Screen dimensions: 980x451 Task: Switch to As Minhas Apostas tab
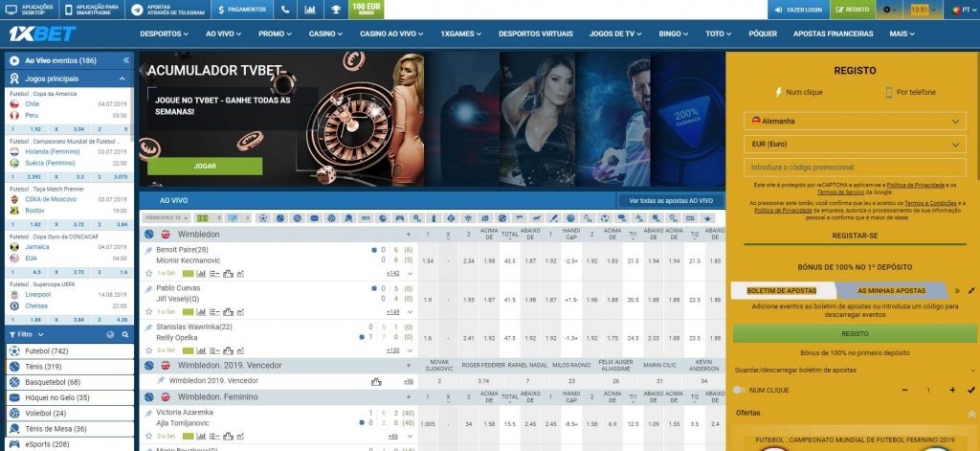[891, 291]
